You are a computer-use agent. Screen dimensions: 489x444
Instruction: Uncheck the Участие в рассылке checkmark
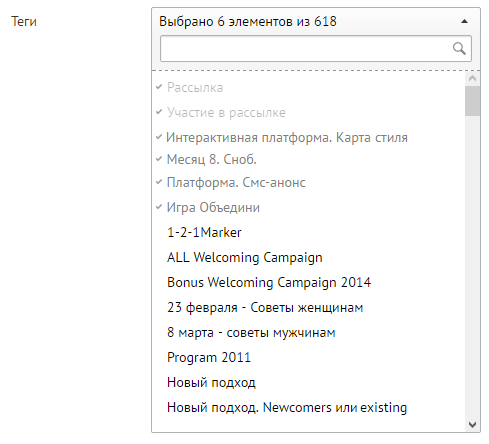[159, 112]
